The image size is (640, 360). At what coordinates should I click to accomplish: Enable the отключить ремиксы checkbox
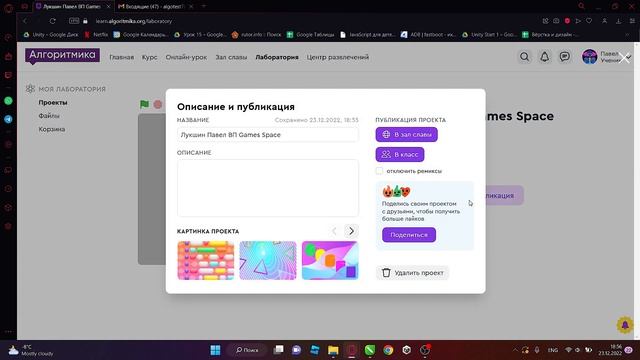coord(379,171)
